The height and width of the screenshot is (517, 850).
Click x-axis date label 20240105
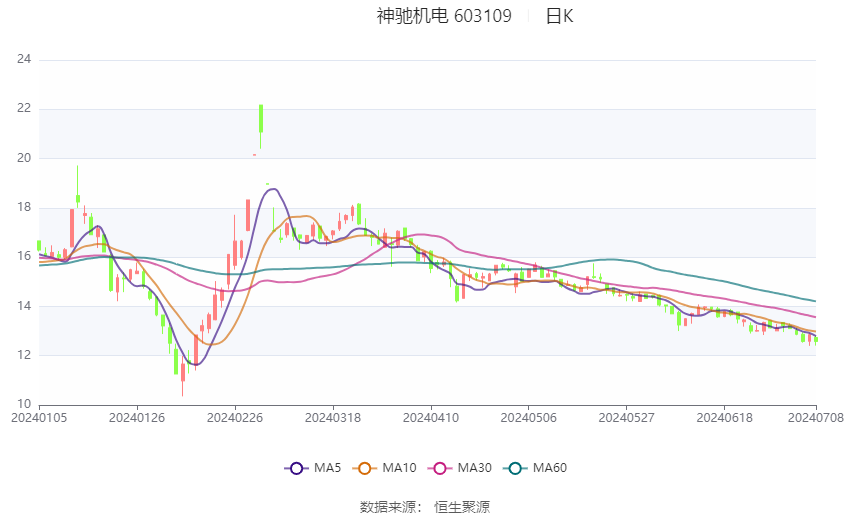click(39, 418)
